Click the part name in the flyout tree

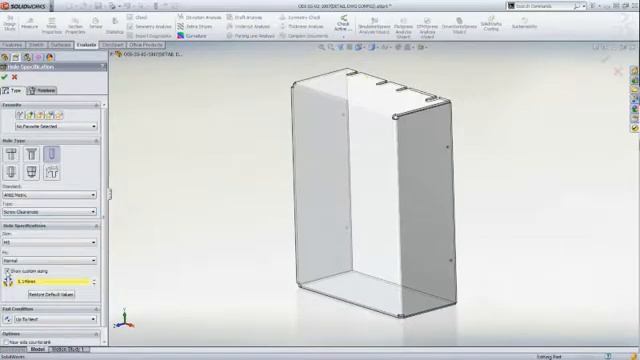click(x=153, y=54)
